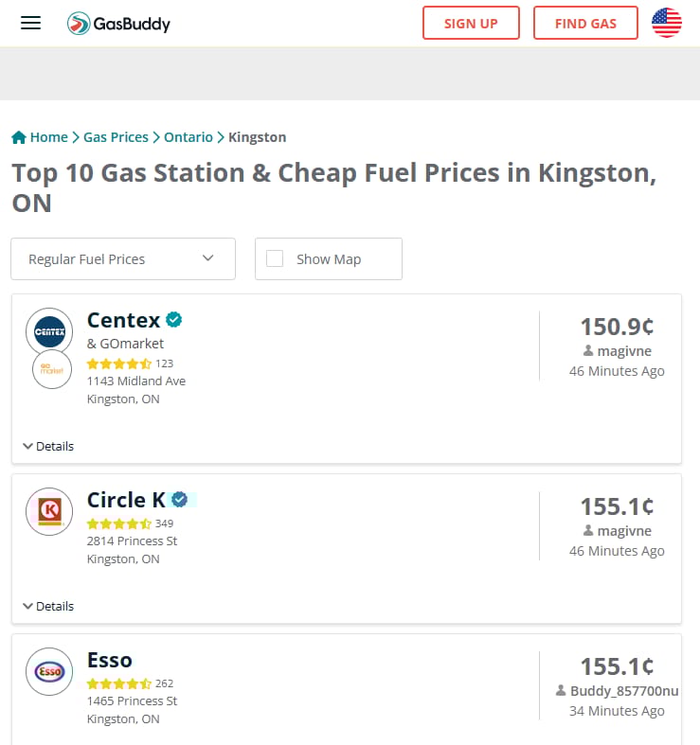Image resolution: width=700 pixels, height=745 pixels.
Task: Go to Gas Prices breadcrumb
Action: coord(116,137)
